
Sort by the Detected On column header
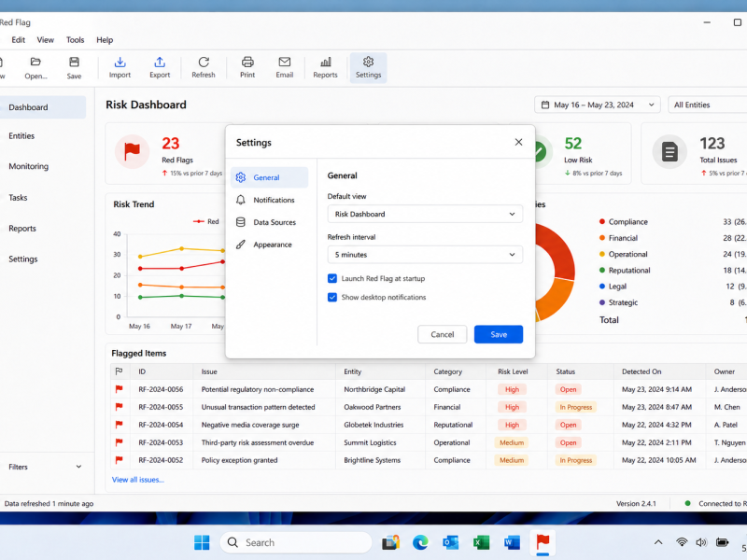pyautogui.click(x=641, y=371)
